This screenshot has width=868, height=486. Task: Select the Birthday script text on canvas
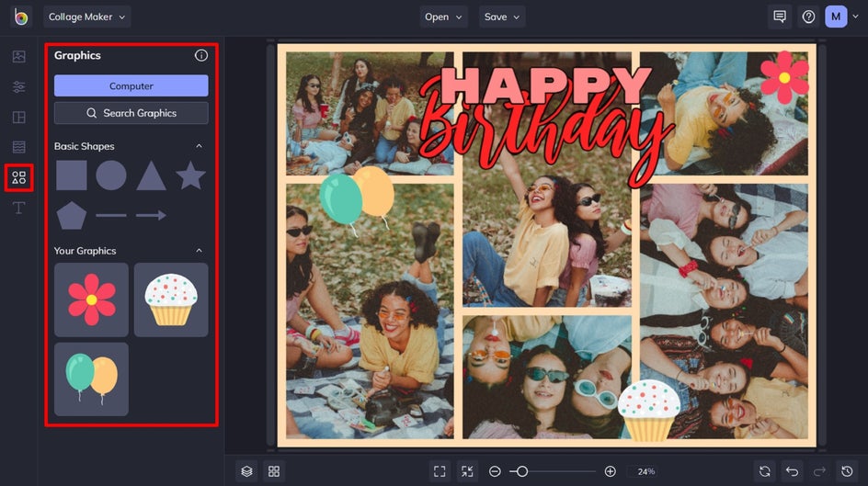click(x=545, y=132)
